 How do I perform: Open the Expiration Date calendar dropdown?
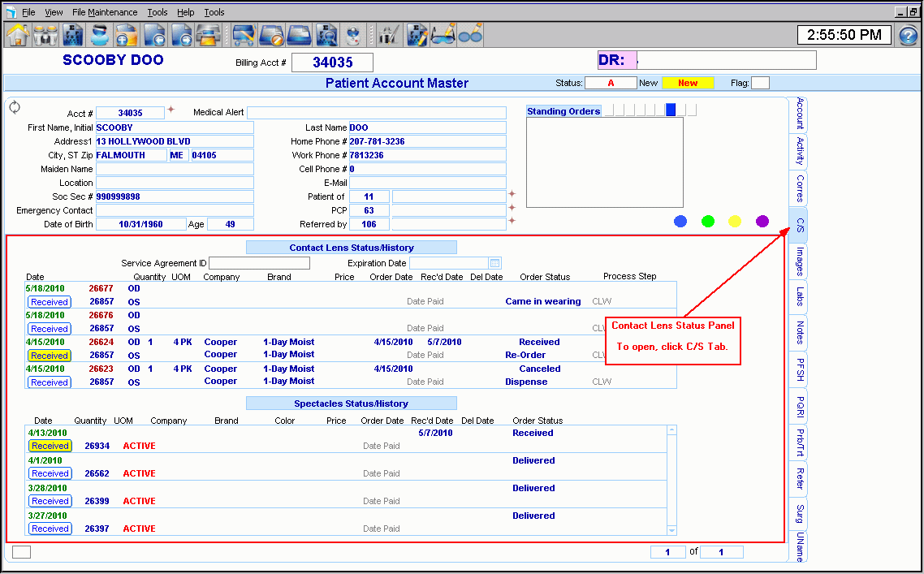(x=495, y=263)
